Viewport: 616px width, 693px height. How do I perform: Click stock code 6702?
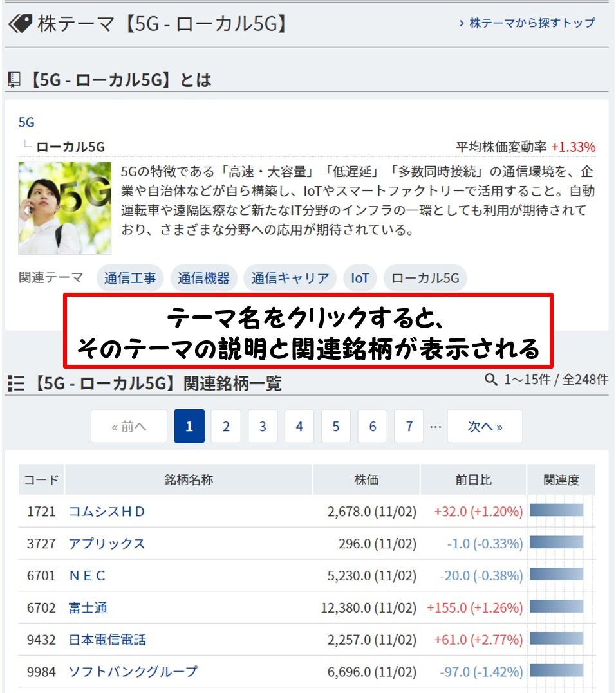pyautogui.click(x=41, y=607)
